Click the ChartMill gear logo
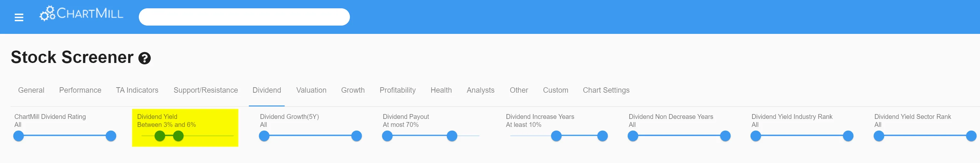The image size is (980, 163). pos(48,14)
